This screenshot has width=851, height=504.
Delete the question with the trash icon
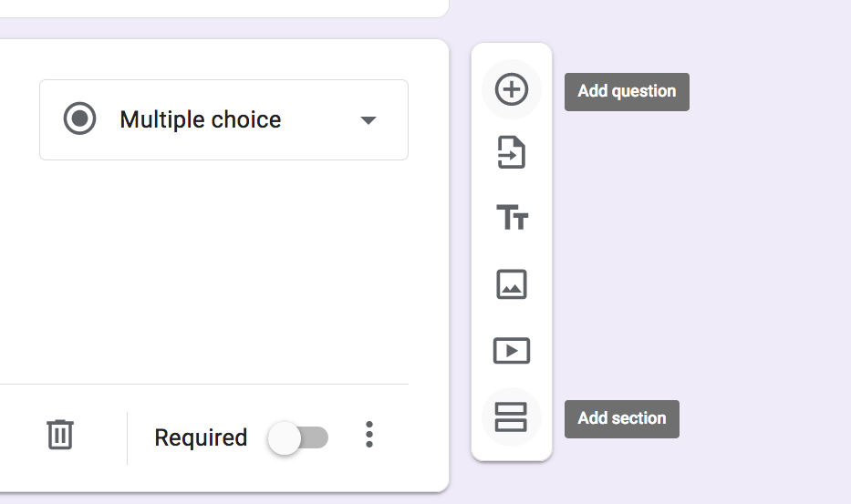(x=59, y=434)
